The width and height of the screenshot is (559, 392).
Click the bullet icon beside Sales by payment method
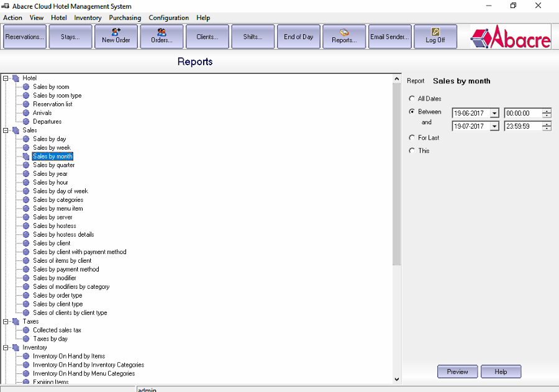(x=26, y=269)
